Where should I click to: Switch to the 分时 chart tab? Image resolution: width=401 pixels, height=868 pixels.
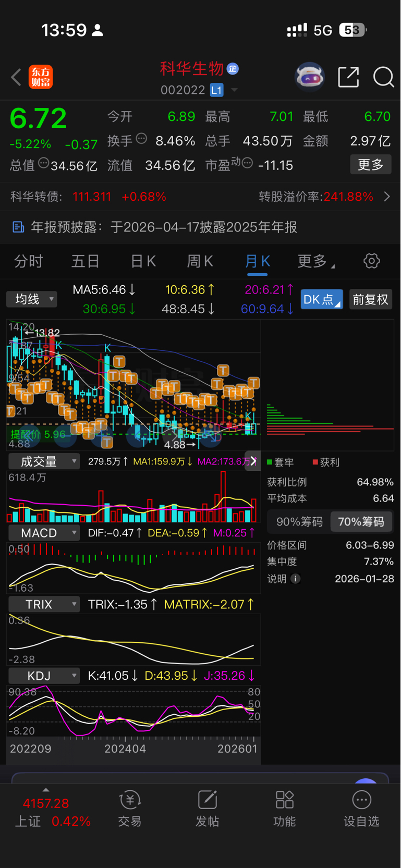(29, 261)
